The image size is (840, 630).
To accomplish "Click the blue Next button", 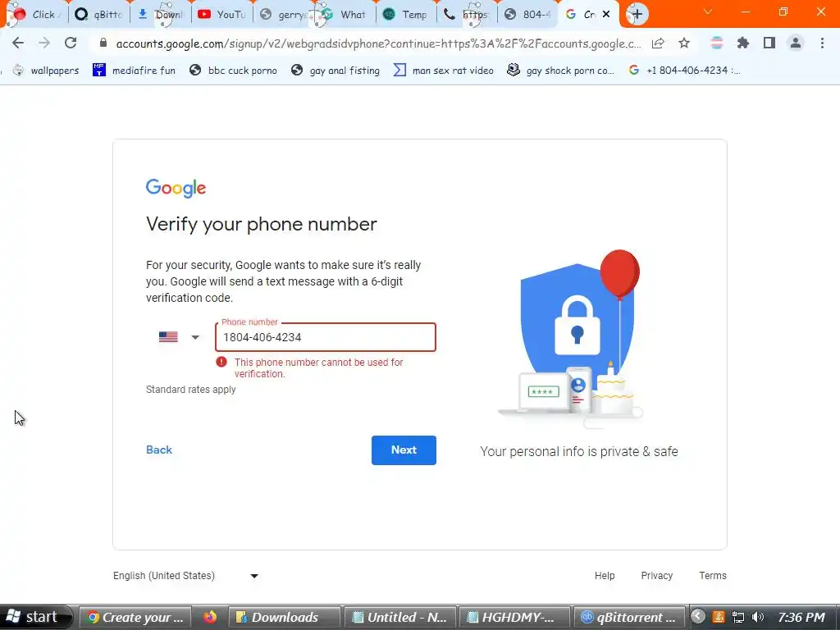I will pos(404,450).
